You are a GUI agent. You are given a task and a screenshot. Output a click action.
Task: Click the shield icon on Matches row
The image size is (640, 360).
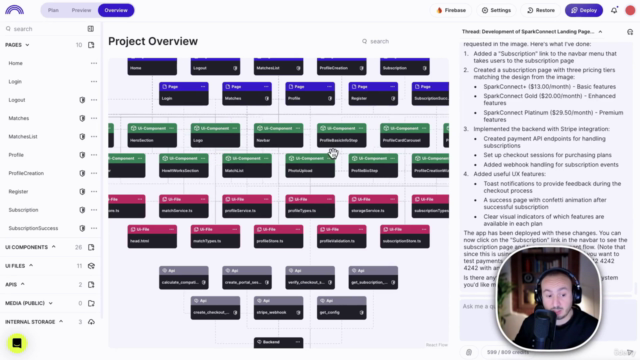(82, 118)
